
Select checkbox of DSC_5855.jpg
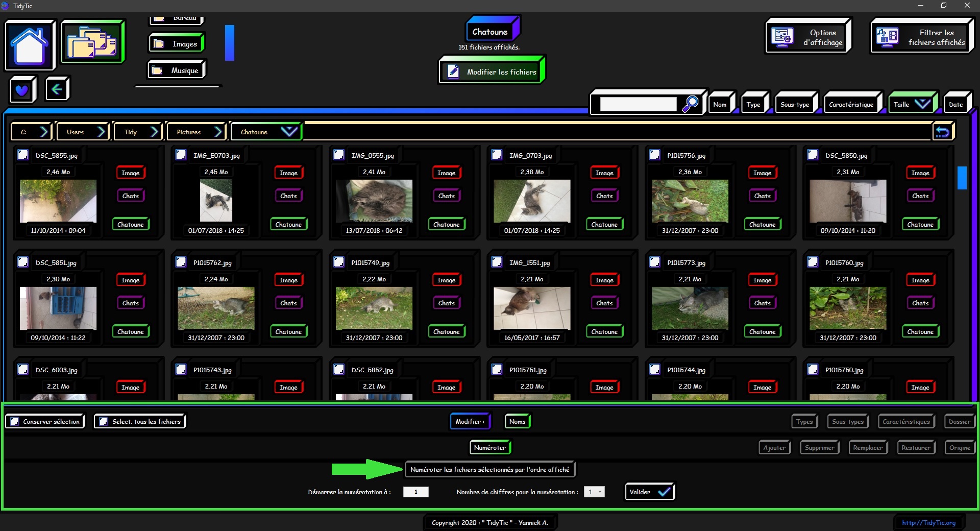[x=23, y=155]
